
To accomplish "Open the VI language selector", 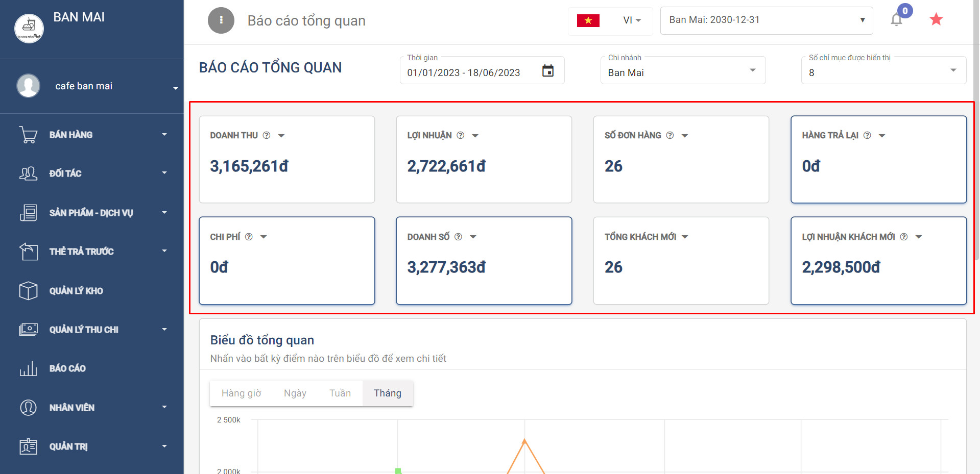I will (631, 20).
